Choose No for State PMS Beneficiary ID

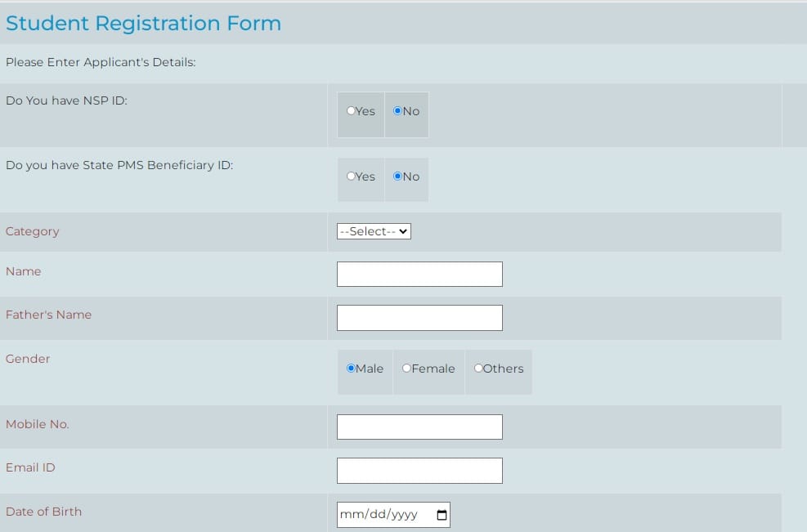[397, 177]
